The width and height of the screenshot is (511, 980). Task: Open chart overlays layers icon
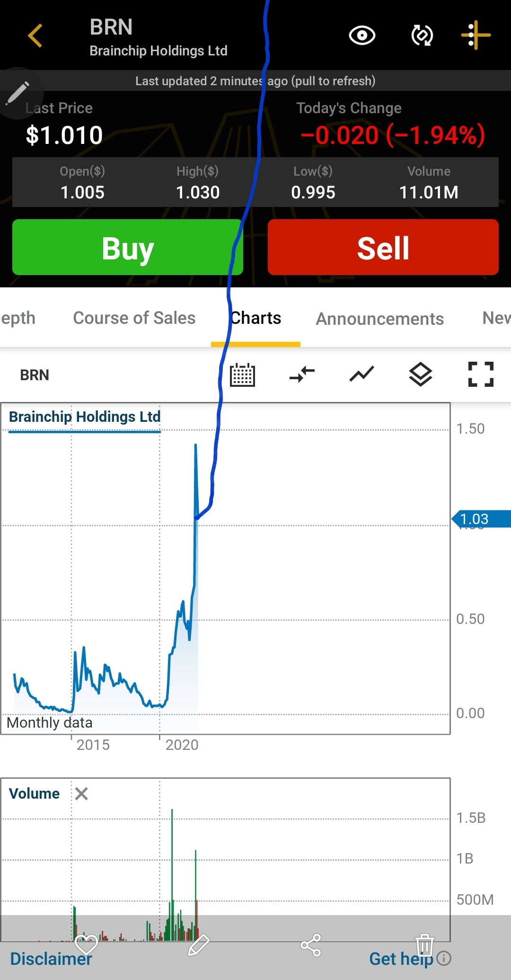[x=421, y=375]
